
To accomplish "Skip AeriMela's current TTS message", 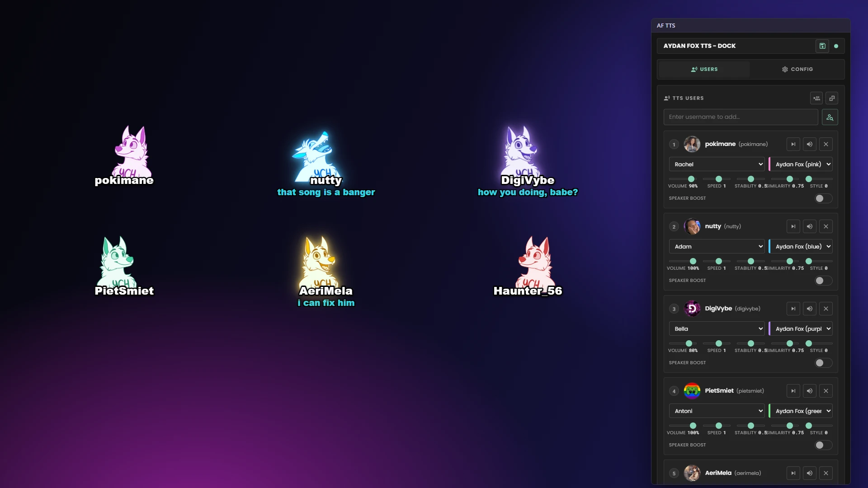I will click(x=793, y=473).
